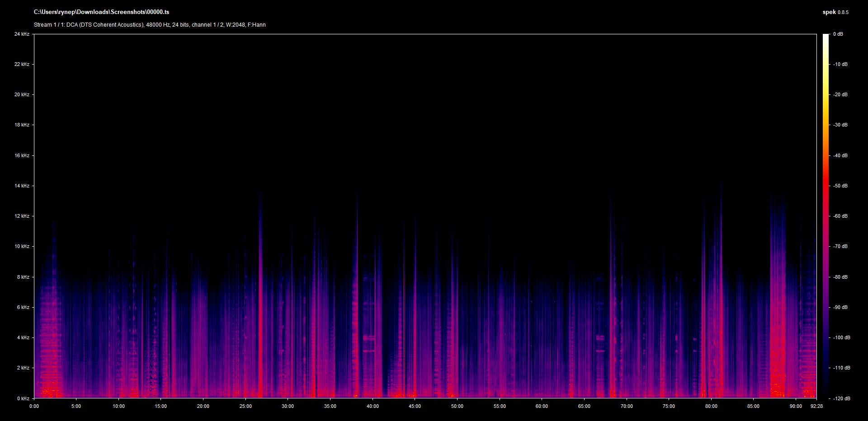Click the 0 dB scale label
Screen dimensions: 868x421
pos(838,34)
